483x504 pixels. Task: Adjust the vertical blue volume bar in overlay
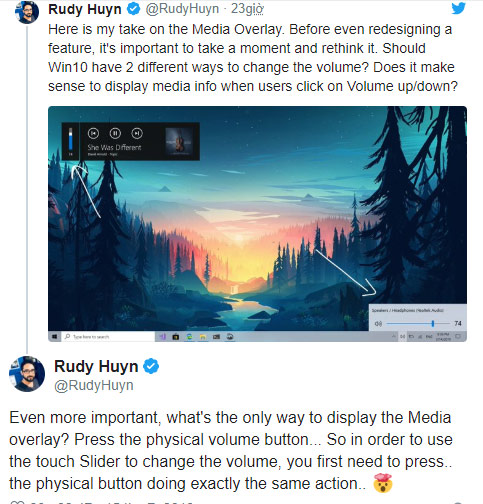point(70,139)
